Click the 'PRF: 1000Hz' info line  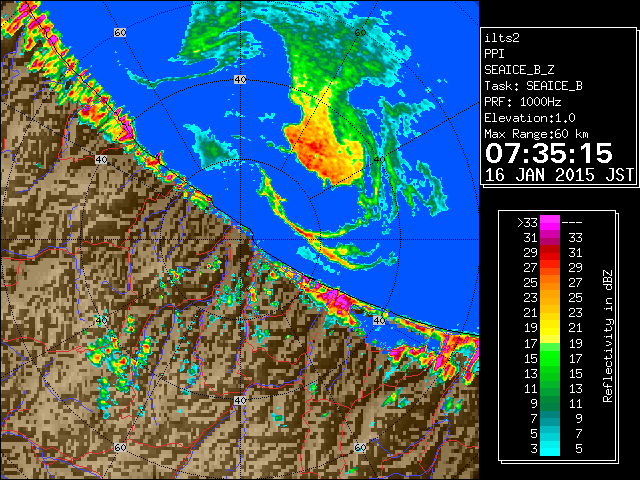click(523, 102)
